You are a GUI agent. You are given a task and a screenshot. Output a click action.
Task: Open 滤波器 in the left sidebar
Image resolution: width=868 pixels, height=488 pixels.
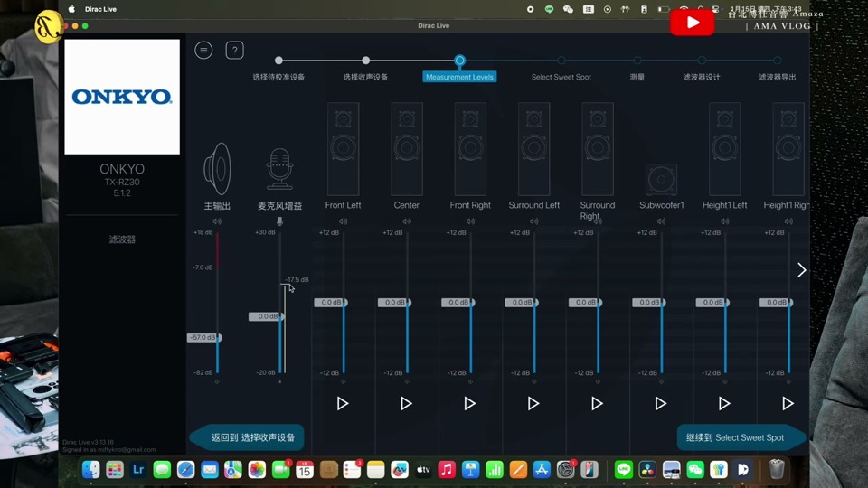(122, 239)
